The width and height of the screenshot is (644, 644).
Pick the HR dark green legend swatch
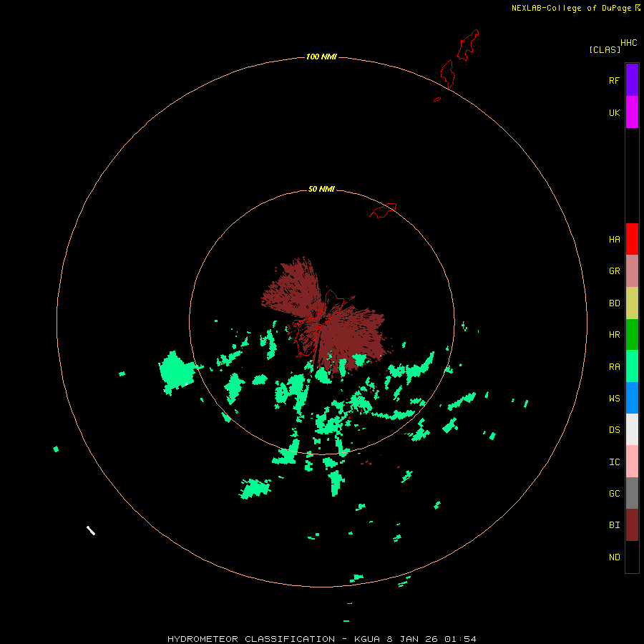(x=632, y=335)
